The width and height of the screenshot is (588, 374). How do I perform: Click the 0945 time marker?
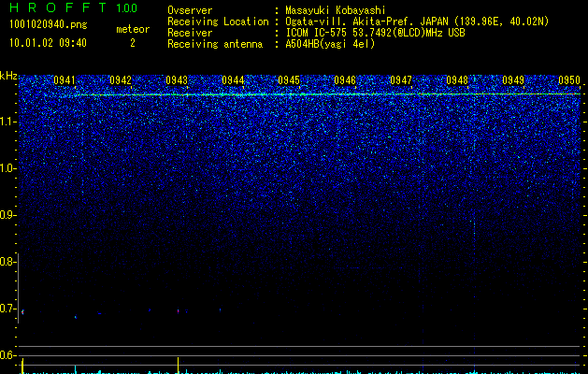coord(289,79)
